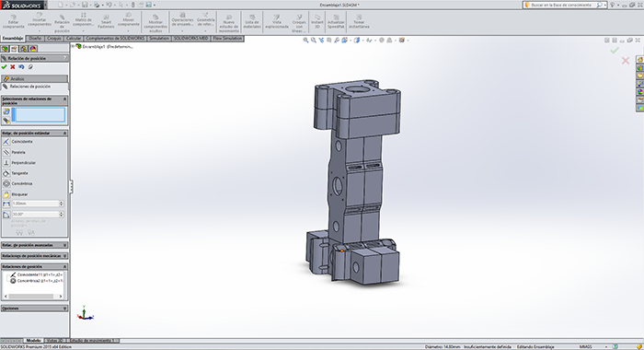Image resolution: width=644 pixels, height=350 pixels.
Task: Click Vista explosionada tool
Action: [277, 22]
